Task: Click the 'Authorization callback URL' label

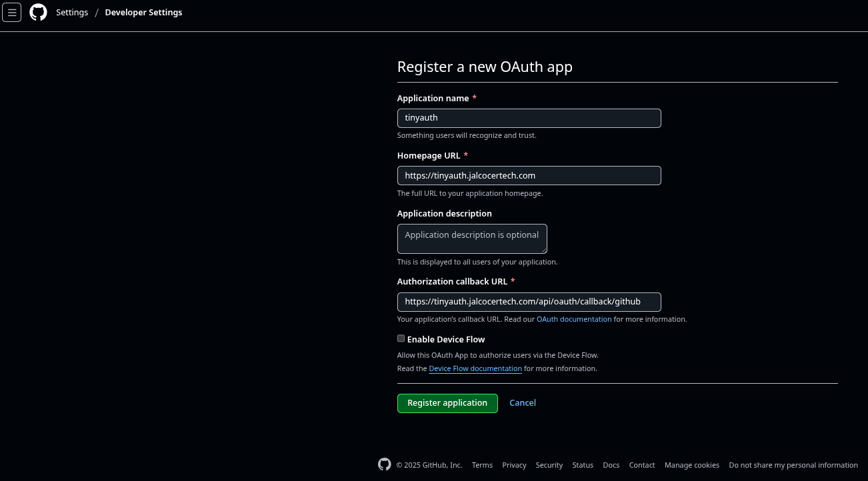Action: (x=452, y=281)
